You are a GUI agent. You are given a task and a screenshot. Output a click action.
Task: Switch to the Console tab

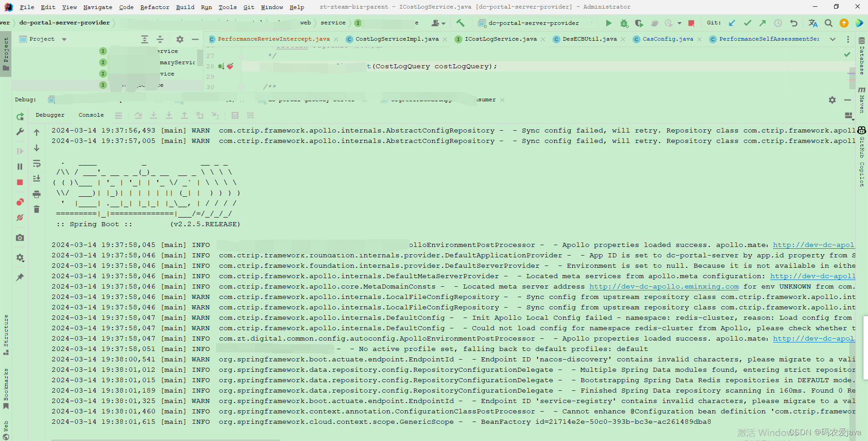coord(91,115)
